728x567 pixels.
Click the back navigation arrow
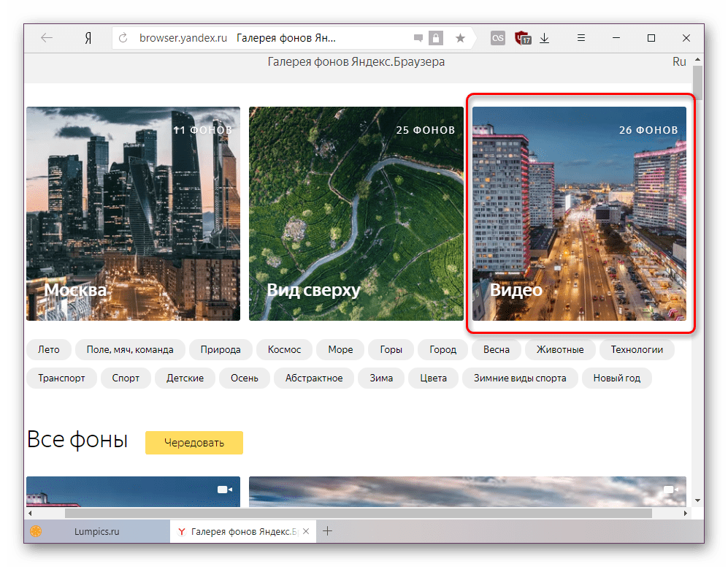point(47,38)
